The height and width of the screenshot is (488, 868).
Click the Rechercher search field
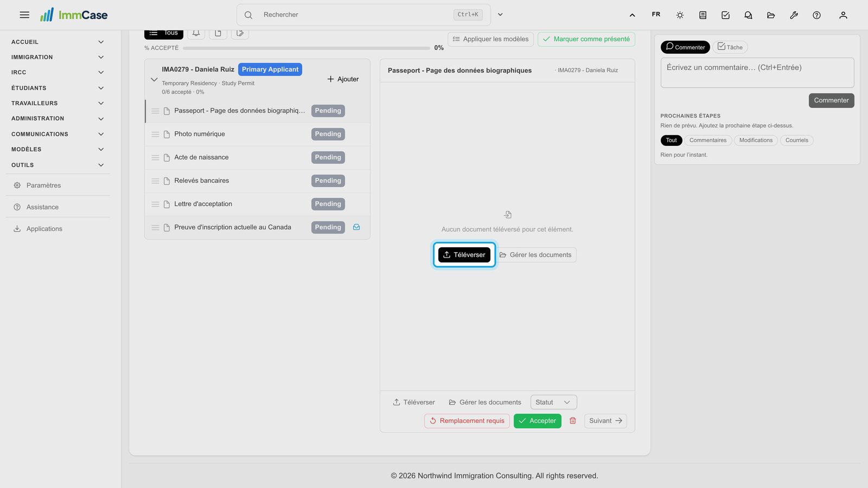click(x=363, y=15)
